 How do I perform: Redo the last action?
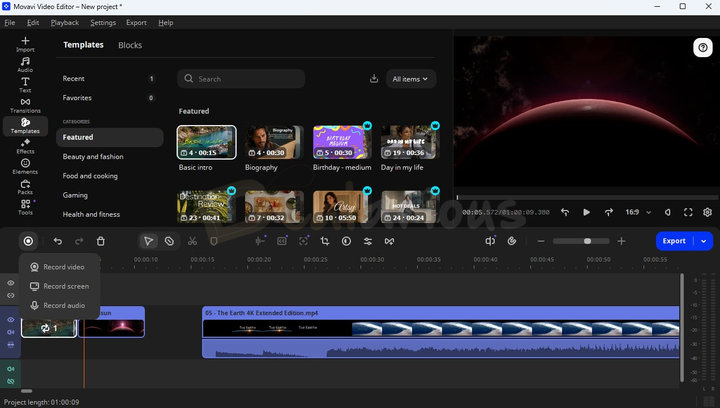pos(79,241)
